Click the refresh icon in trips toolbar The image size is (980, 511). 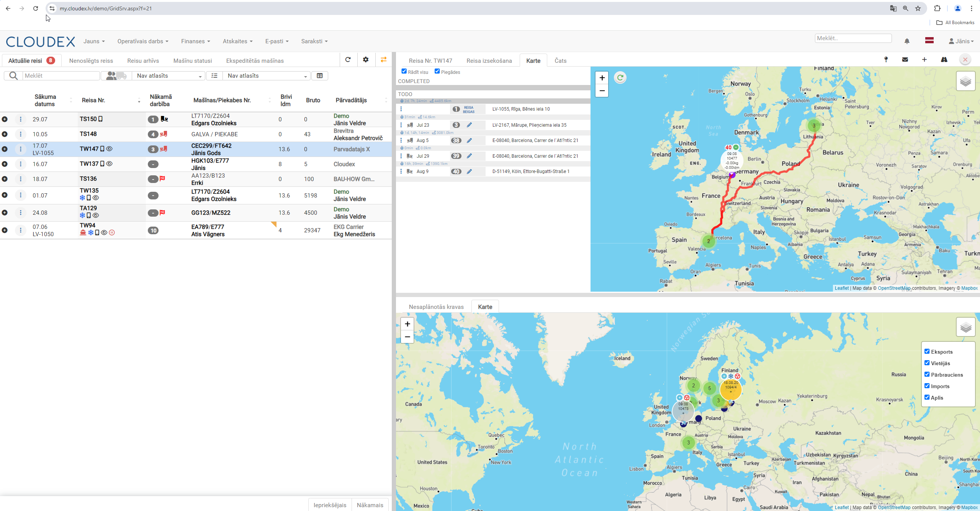tap(348, 60)
